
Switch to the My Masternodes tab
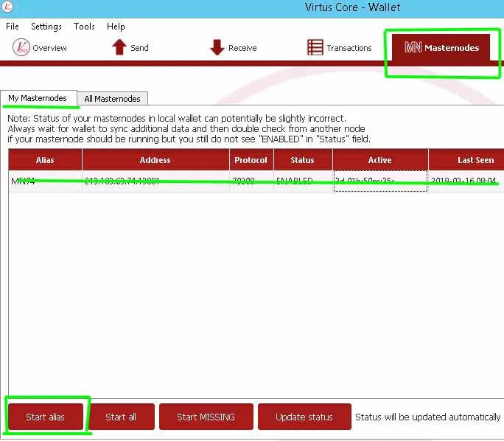point(38,98)
